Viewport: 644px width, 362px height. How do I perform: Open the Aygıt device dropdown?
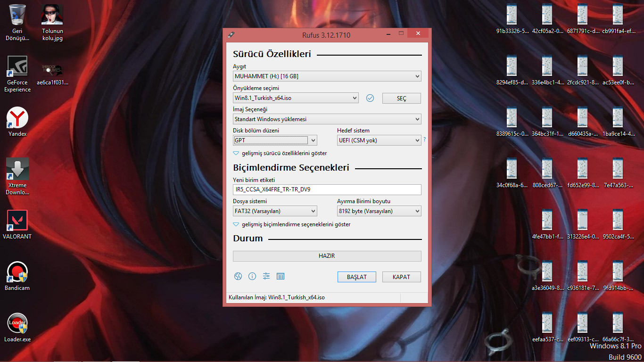pyautogui.click(x=327, y=76)
